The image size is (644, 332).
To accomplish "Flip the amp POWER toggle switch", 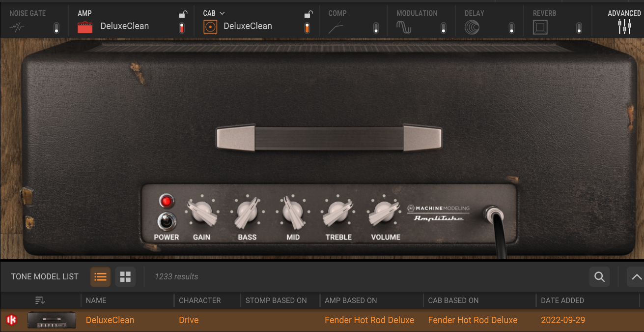I will point(167,221).
